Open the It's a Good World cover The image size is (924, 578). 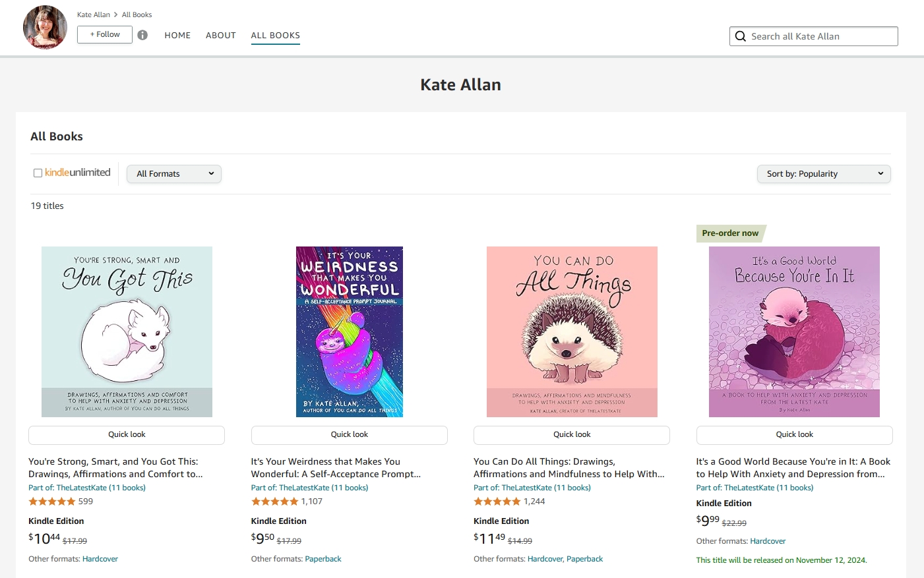(794, 332)
